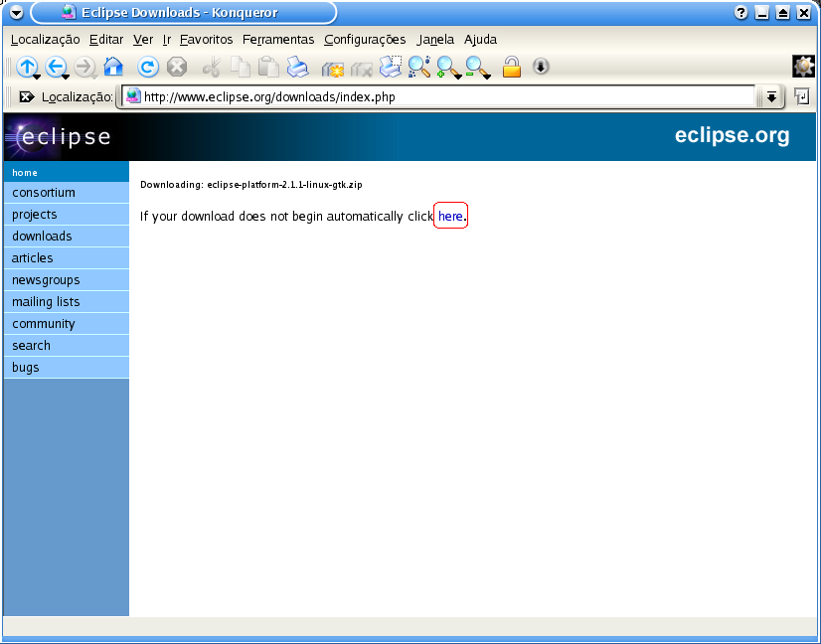Image resolution: width=821 pixels, height=644 pixels.
Task: Open projects in sidebar
Action: click(66, 215)
